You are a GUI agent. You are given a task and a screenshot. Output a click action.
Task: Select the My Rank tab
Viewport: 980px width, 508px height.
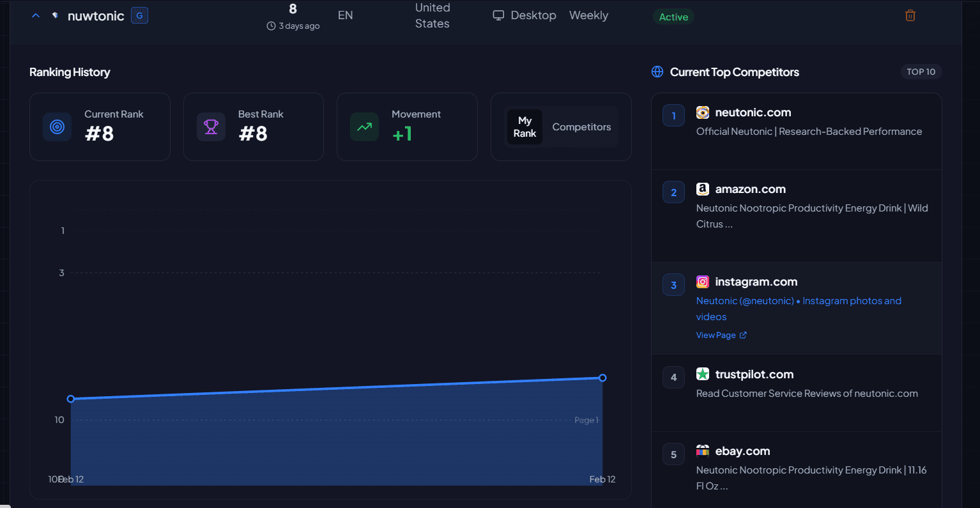(x=524, y=127)
